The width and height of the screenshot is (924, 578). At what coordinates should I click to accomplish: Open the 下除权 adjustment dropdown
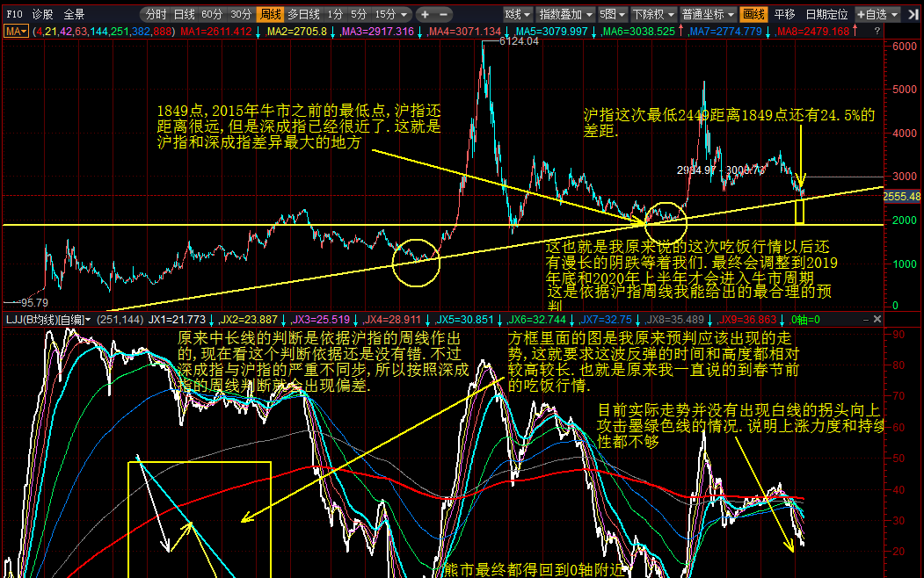pyautogui.click(x=653, y=14)
